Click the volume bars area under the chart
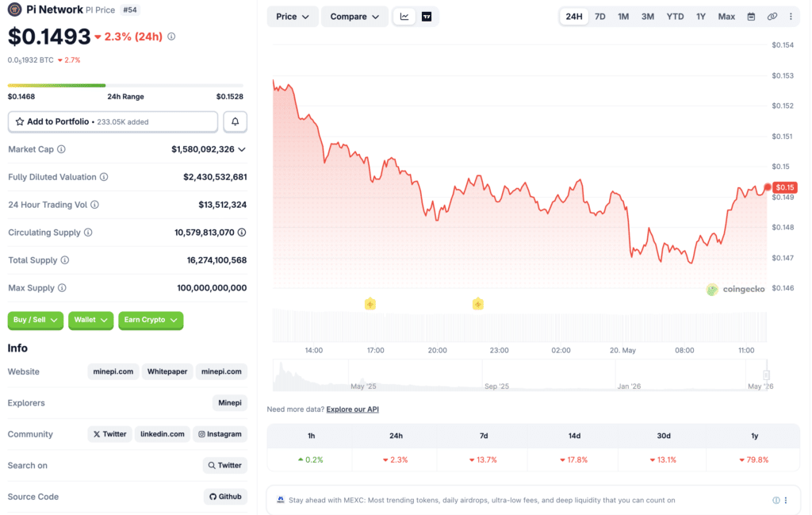The height and width of the screenshot is (515, 812). click(519, 326)
